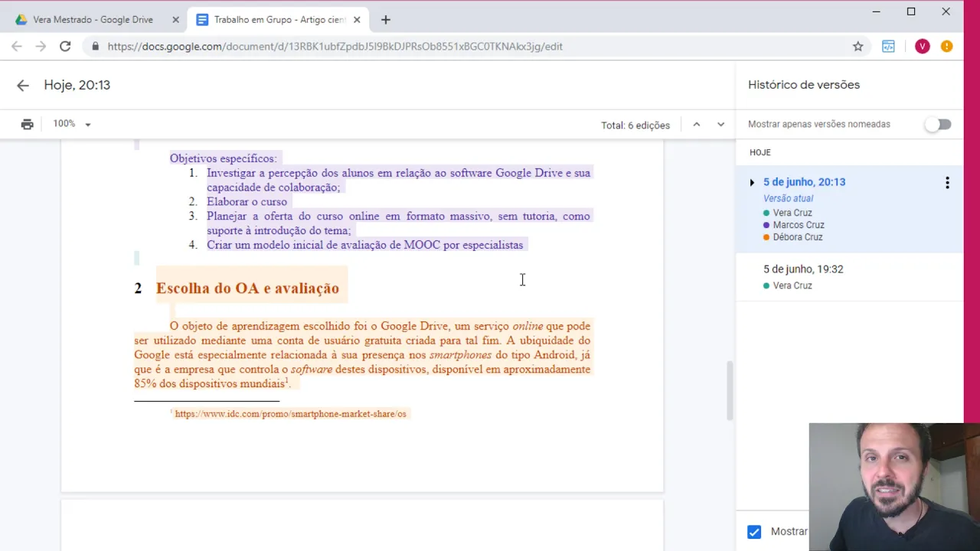The height and width of the screenshot is (551, 980).
Task: Click Marcos Cruz contributor name
Action: click(x=799, y=225)
